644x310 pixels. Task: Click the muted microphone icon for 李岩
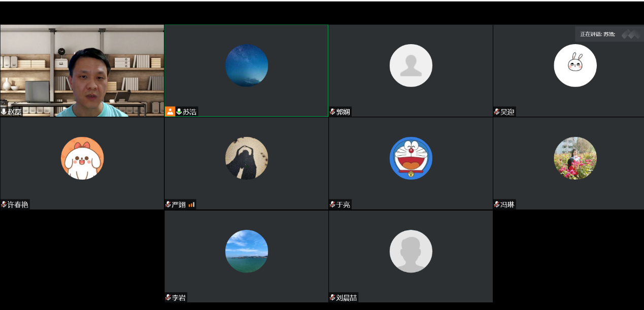(168, 298)
